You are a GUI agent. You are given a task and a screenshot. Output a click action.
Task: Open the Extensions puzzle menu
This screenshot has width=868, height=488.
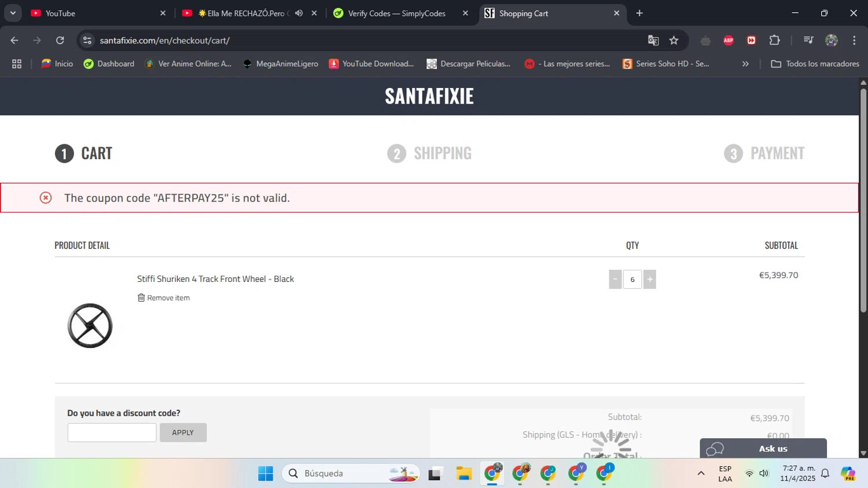pyautogui.click(x=774, y=41)
